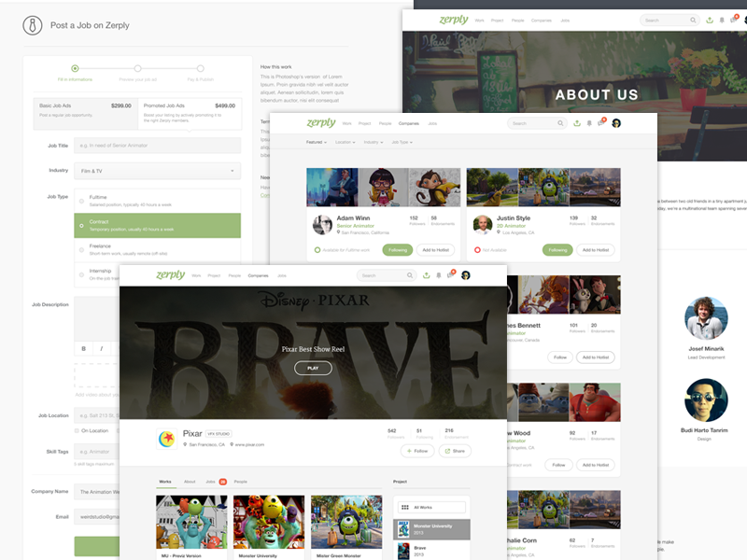Tick the On Location checkbox
This screenshot has width=747, height=560.
pos(77,430)
